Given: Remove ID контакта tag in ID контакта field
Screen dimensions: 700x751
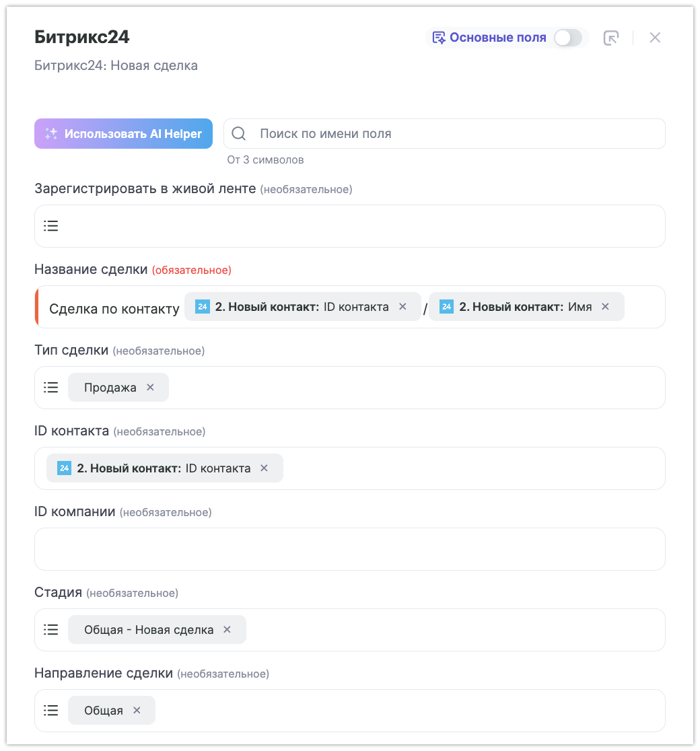Looking at the screenshot, I should [264, 468].
